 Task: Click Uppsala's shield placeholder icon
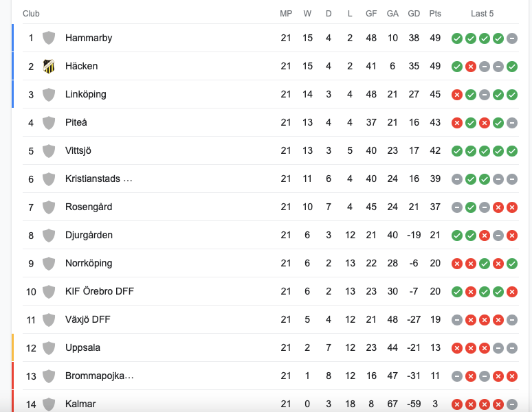[49, 347]
